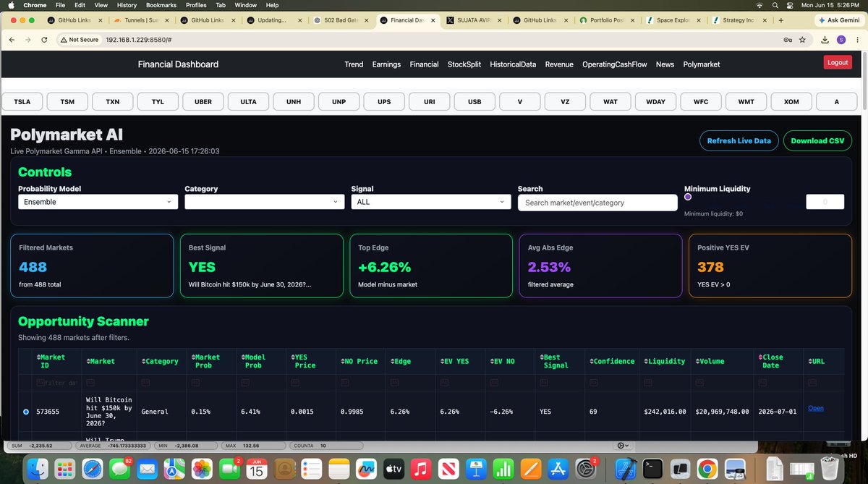Open Chrome downloads icon

click(826, 40)
